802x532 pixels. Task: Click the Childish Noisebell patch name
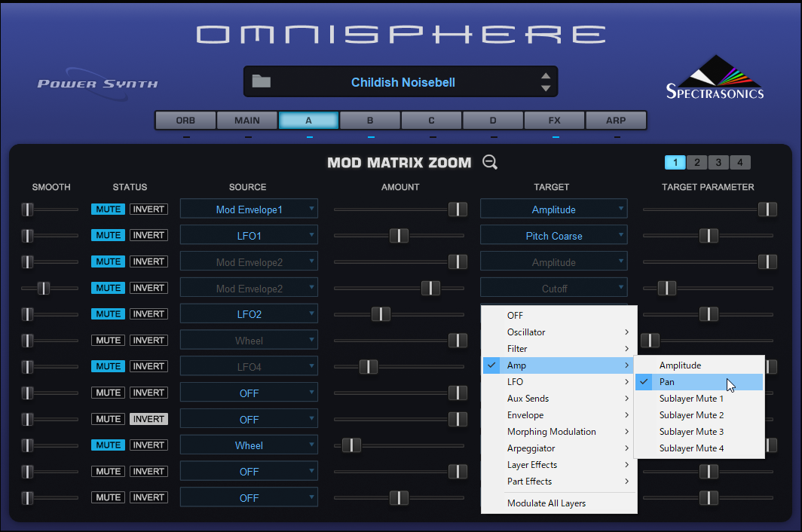pyautogui.click(x=403, y=82)
